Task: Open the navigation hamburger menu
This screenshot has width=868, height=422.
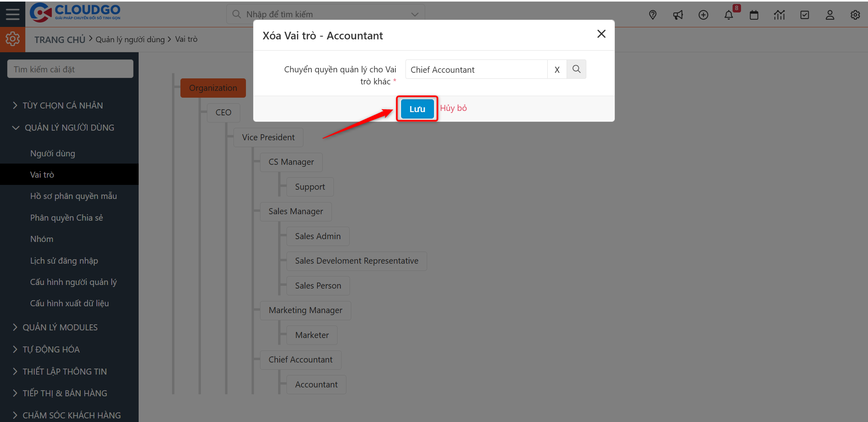Action: tap(12, 14)
